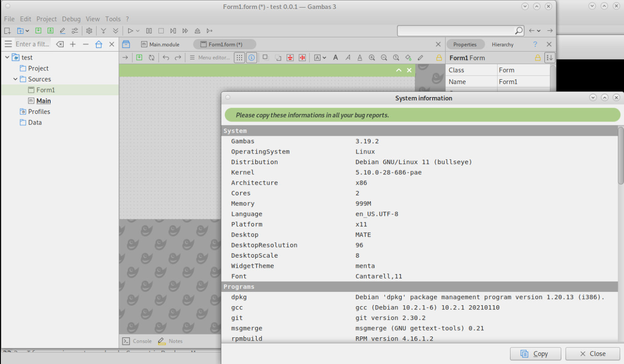Open project settings gear icon
Screen dimensions: 624x364
tap(89, 31)
